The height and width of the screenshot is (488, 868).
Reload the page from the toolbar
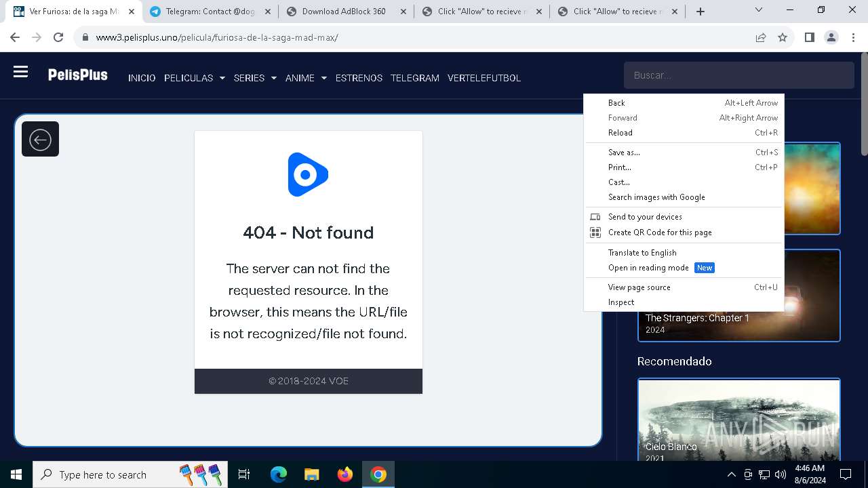tap(58, 37)
